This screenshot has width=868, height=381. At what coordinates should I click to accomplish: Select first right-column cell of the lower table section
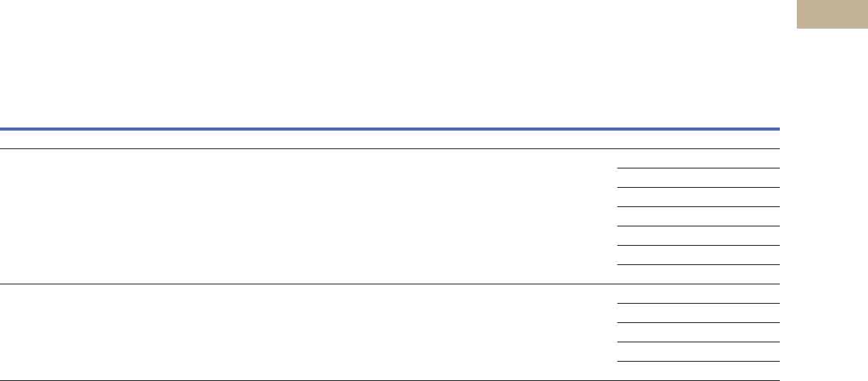click(x=699, y=294)
